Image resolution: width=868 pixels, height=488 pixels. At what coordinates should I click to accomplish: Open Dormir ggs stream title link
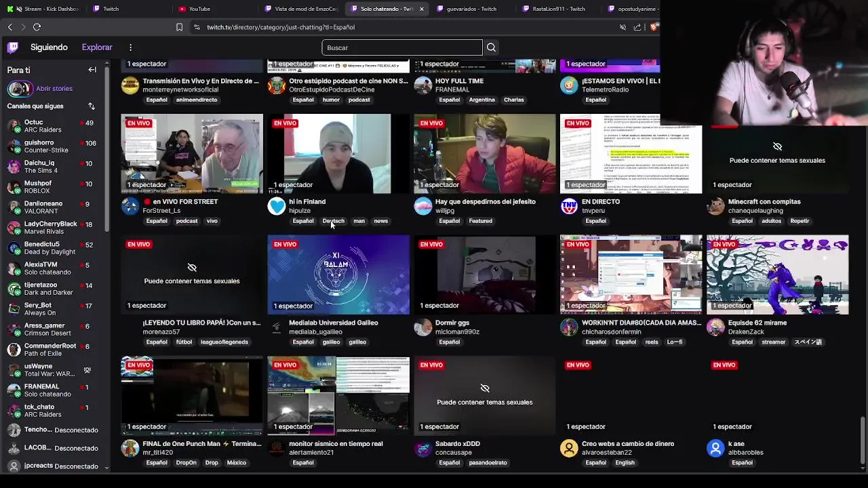452,323
